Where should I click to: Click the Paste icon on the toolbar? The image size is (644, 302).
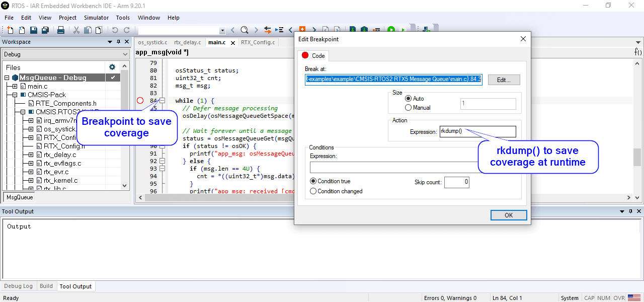(x=99, y=30)
